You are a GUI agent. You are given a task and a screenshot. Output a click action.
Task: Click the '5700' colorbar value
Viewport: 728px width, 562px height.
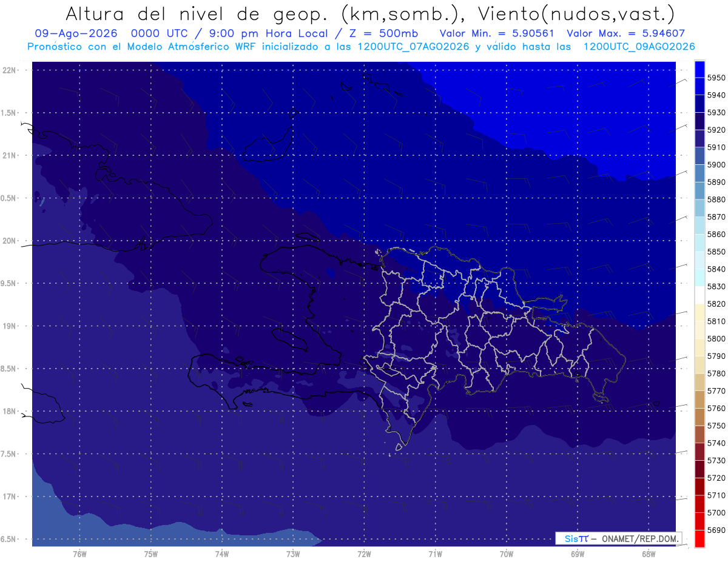[x=716, y=513]
